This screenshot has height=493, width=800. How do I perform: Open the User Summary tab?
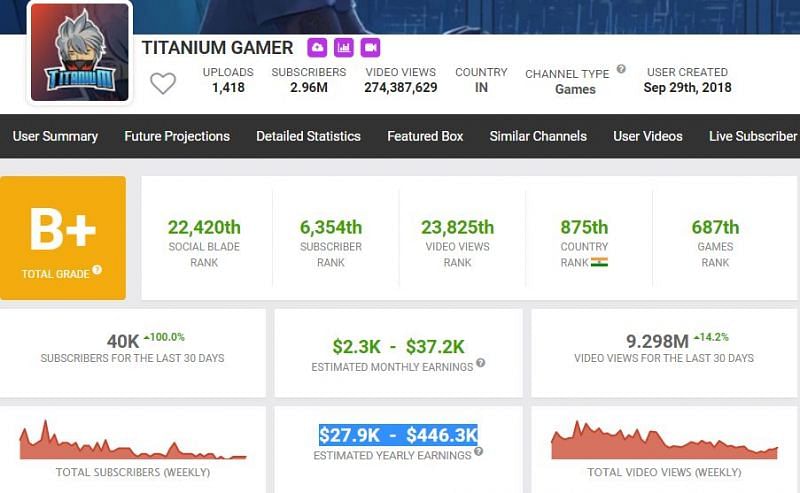coord(56,136)
